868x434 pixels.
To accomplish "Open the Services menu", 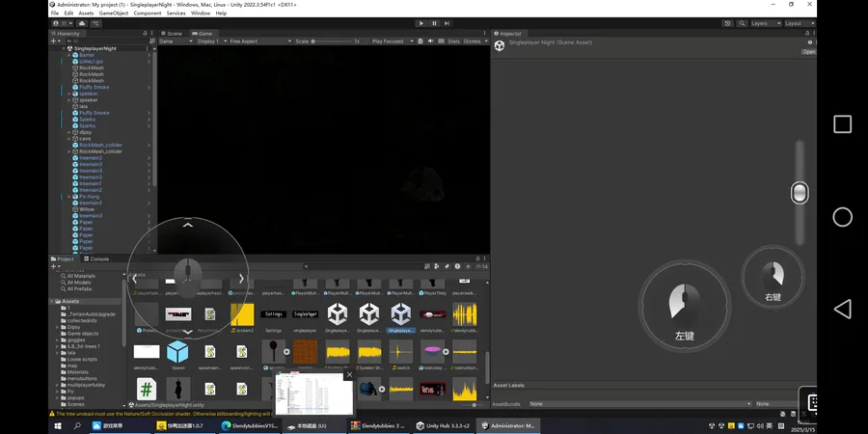I will [176, 13].
